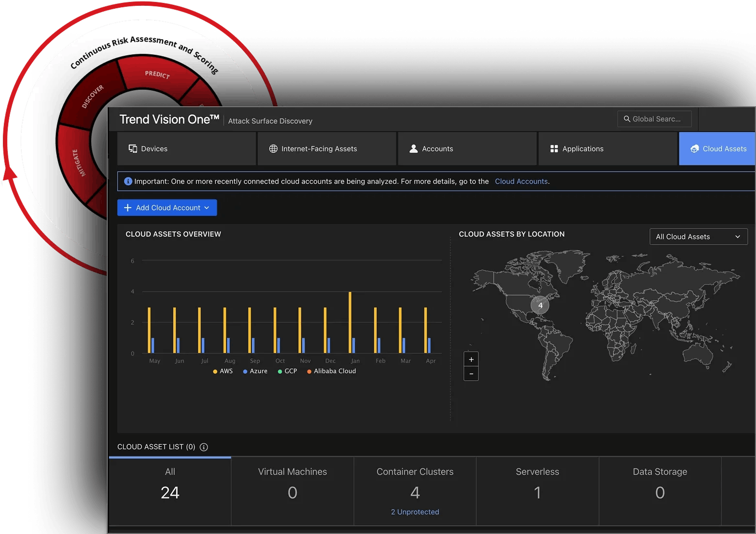Expand the Add Cloud Account menu

click(x=167, y=208)
